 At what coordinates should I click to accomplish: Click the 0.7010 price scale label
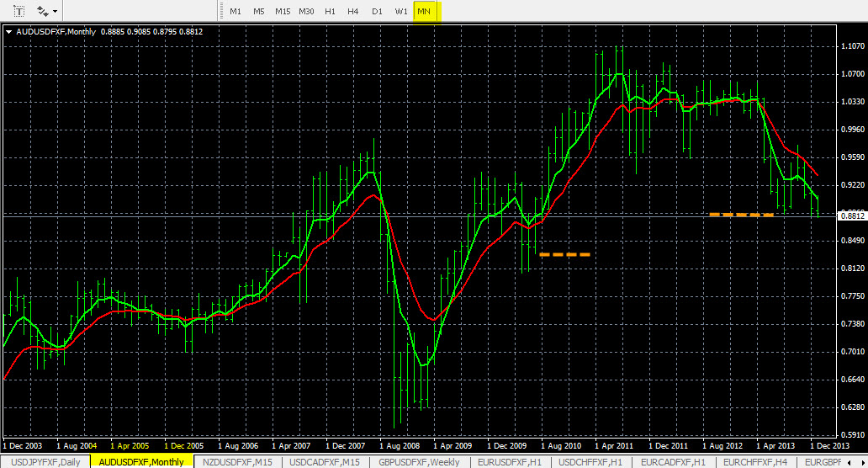coord(853,352)
